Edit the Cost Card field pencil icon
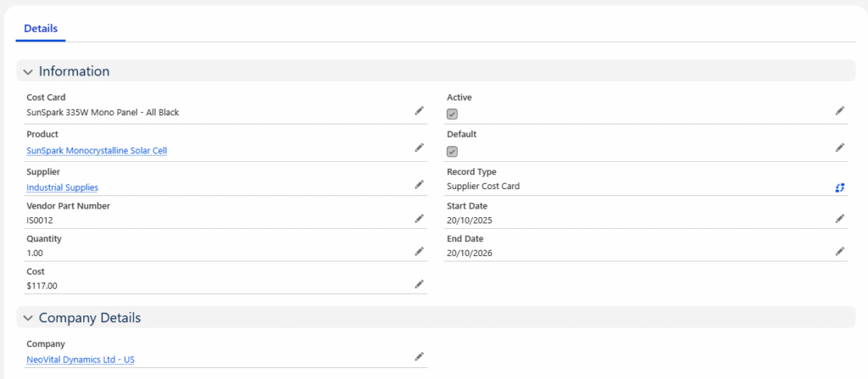Screen dimensions: 868x379 tap(419, 111)
